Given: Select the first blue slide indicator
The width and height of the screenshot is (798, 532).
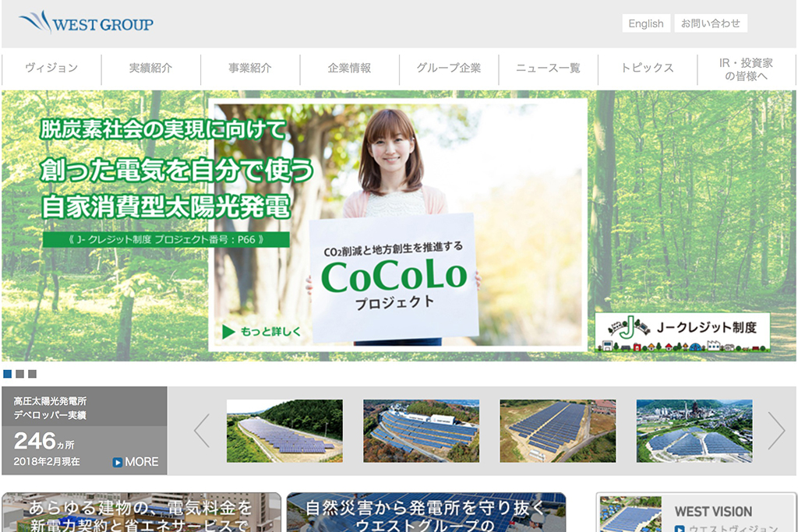Looking at the screenshot, I should tap(8, 374).
